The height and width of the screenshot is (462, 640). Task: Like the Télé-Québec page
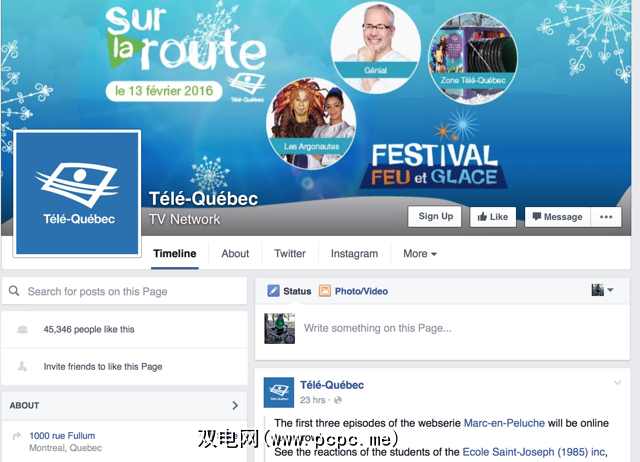[x=493, y=217]
